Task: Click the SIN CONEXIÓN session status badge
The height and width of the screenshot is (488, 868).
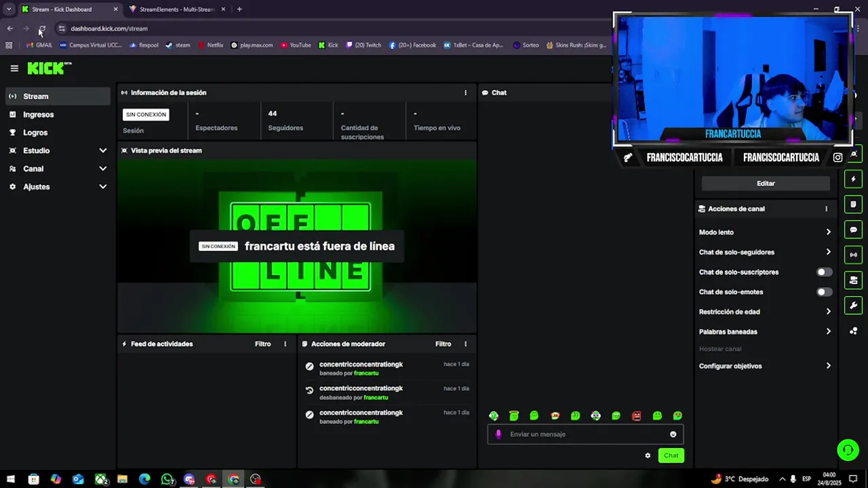Action: 146,115
